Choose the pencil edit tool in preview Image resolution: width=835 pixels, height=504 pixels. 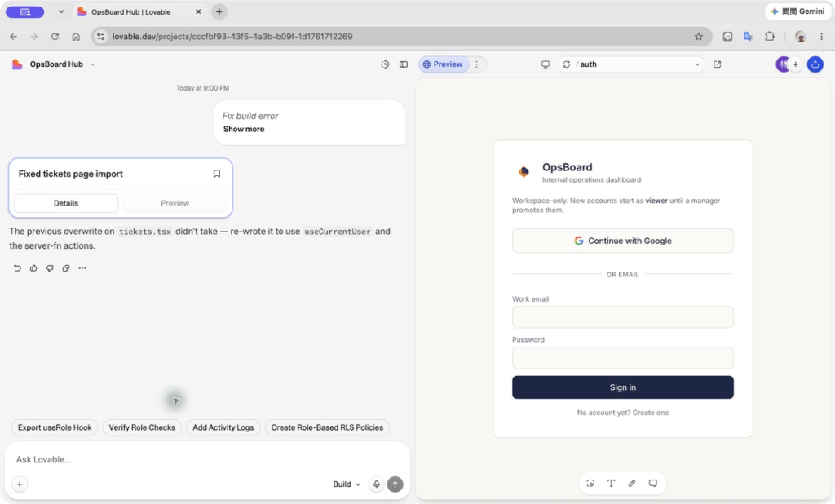[x=632, y=484]
